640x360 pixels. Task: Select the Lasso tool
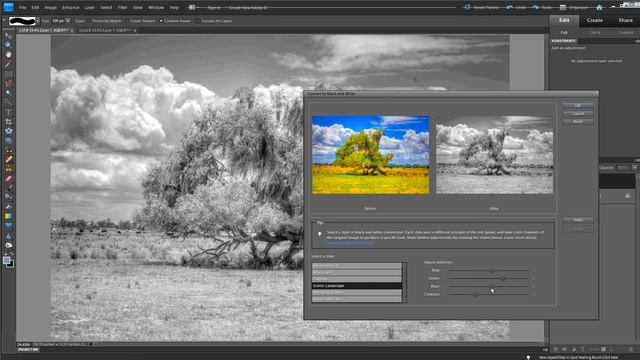[8, 84]
